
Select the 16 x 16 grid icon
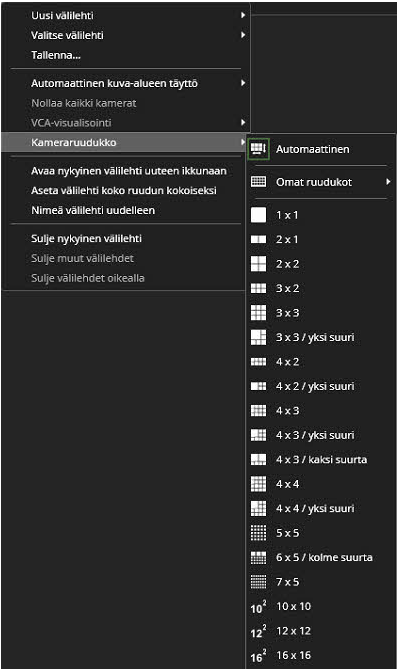[x=258, y=656]
